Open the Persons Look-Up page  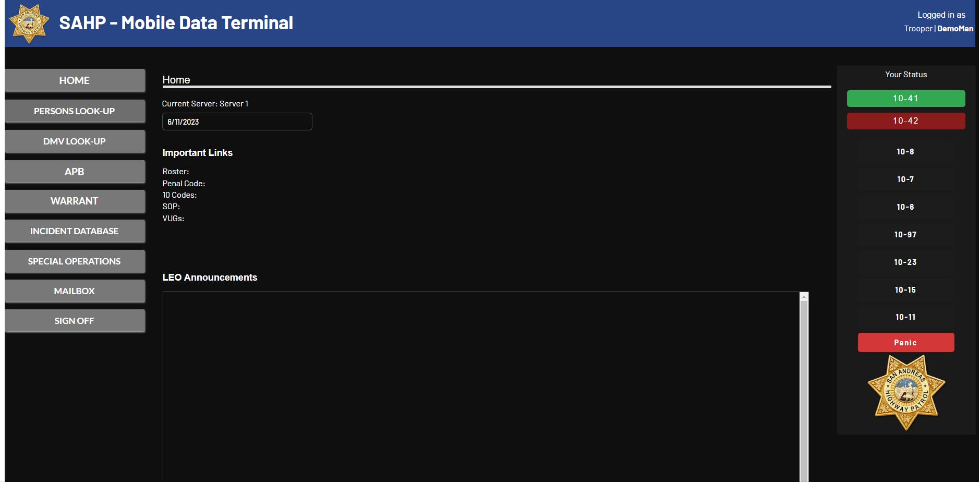[75, 111]
